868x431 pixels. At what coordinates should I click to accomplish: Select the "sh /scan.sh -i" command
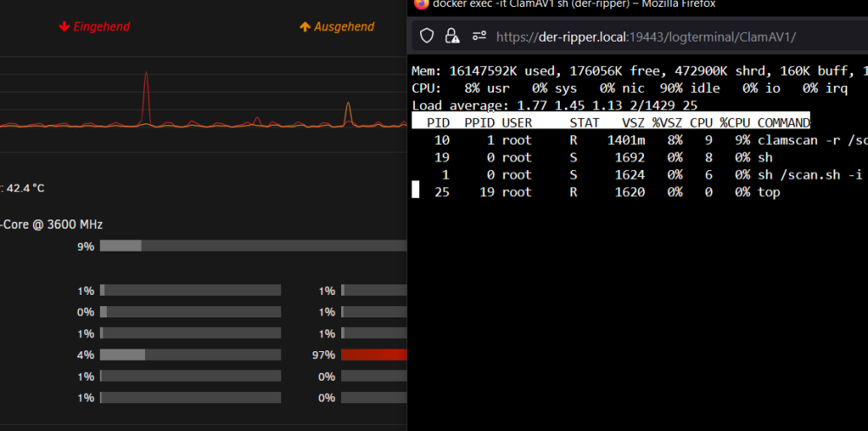[810, 175]
